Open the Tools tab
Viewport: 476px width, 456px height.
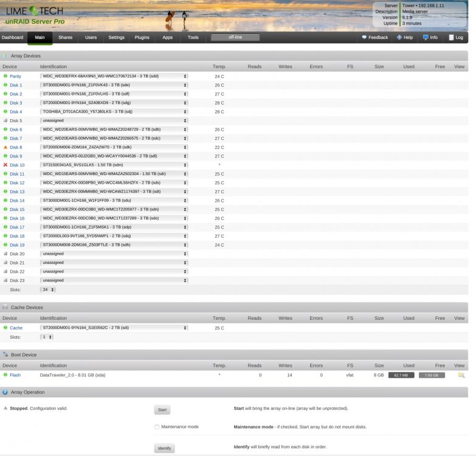pyautogui.click(x=193, y=37)
